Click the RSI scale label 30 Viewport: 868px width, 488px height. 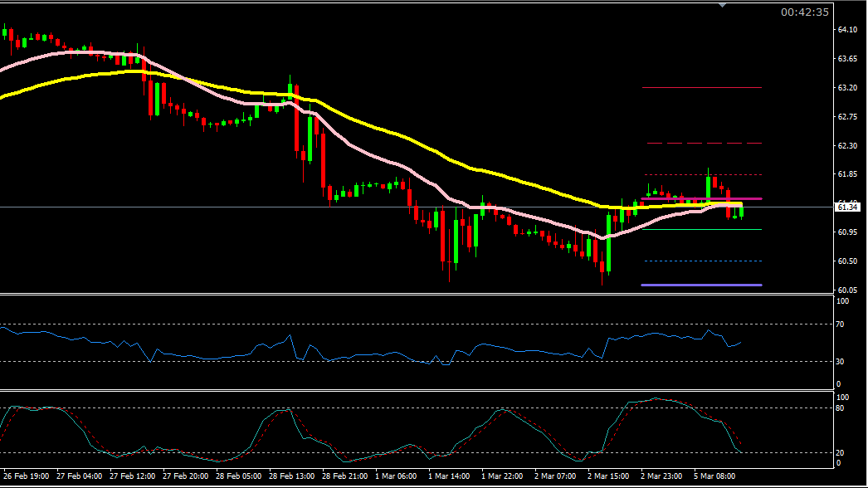coord(841,362)
